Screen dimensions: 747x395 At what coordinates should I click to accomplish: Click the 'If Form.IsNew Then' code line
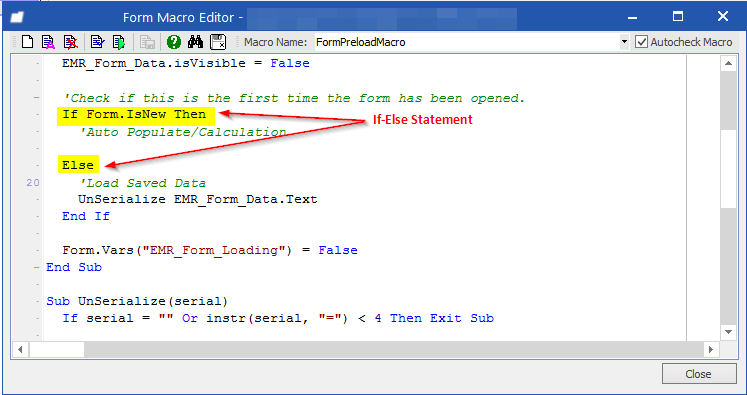[134, 115]
